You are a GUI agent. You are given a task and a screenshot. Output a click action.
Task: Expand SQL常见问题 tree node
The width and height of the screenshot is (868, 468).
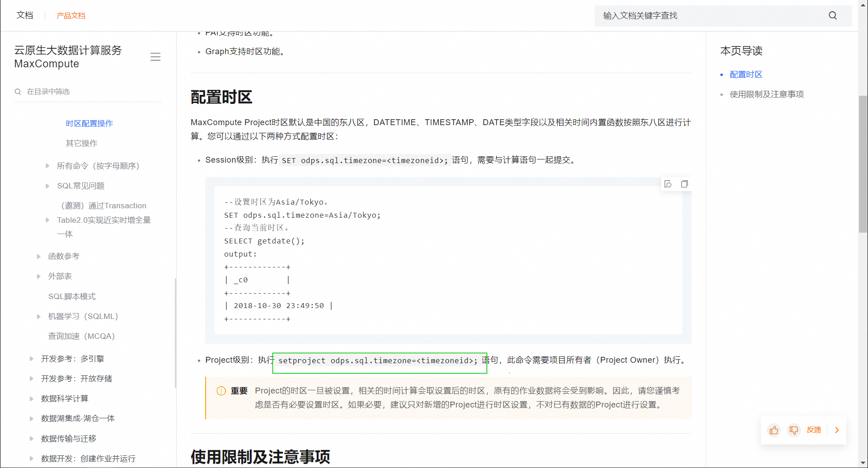pos(47,186)
